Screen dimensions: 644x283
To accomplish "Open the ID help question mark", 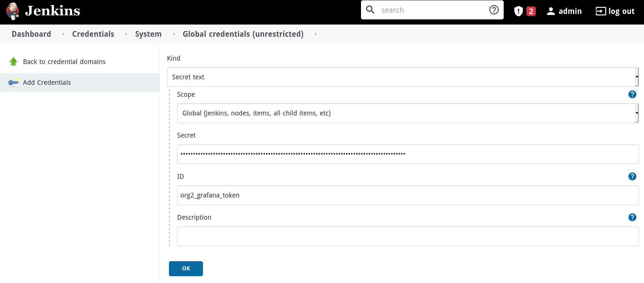I will click(x=632, y=176).
